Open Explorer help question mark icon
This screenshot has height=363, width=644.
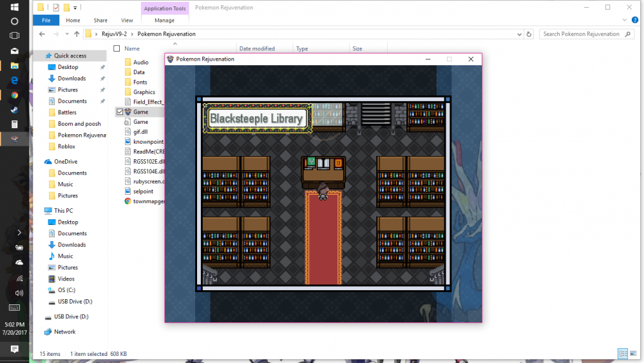635,20
